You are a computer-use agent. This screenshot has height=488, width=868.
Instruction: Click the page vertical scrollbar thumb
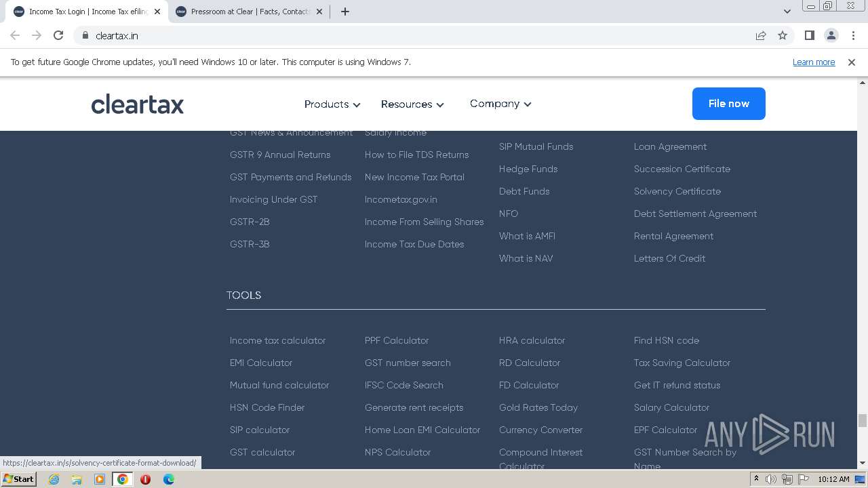[x=863, y=420]
